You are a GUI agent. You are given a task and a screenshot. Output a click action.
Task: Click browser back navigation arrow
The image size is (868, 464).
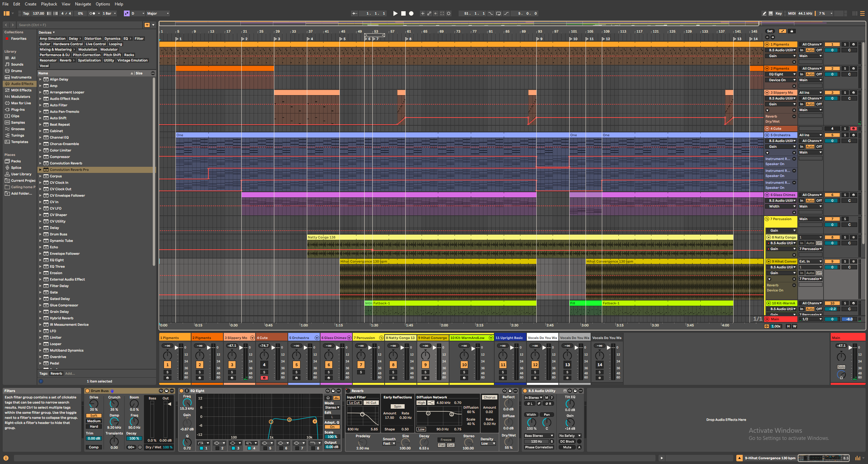(x=6, y=25)
